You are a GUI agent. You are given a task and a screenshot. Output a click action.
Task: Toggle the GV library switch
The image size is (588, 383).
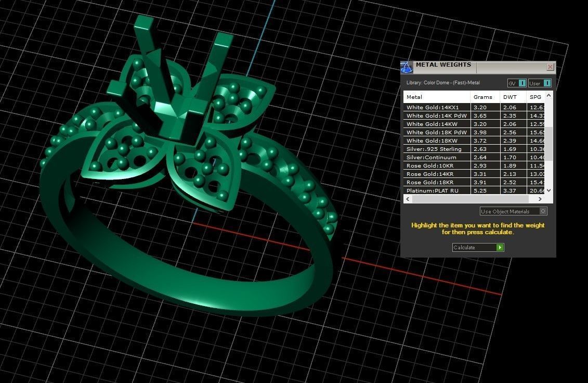[x=522, y=83]
